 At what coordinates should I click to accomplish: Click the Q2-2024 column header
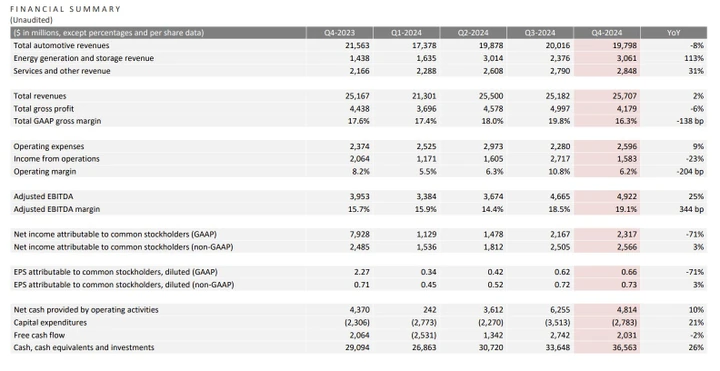473,33
